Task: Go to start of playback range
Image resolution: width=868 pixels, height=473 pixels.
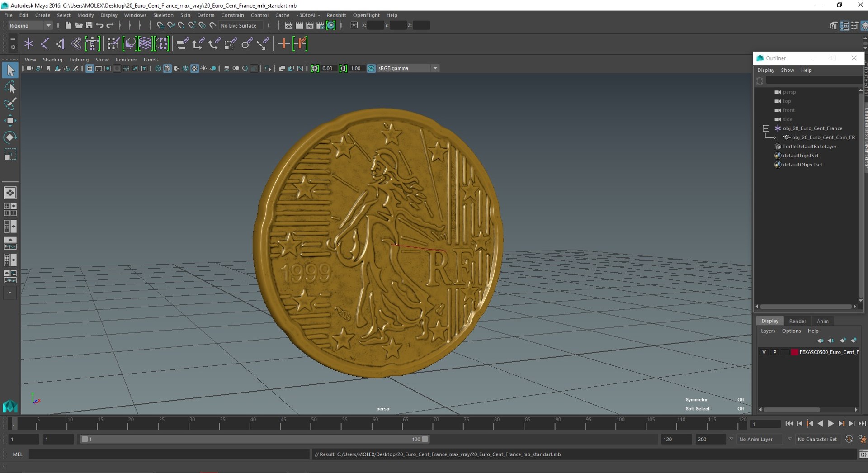Action: pyautogui.click(x=789, y=424)
